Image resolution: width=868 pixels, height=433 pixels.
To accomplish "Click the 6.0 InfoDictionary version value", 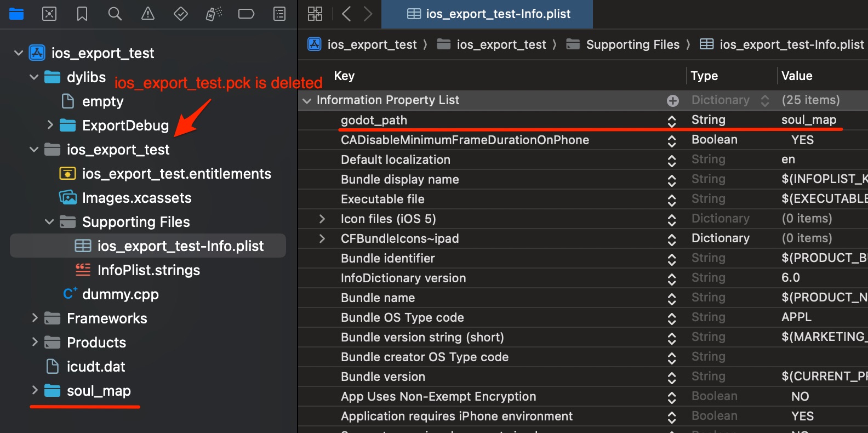I will click(x=791, y=277).
